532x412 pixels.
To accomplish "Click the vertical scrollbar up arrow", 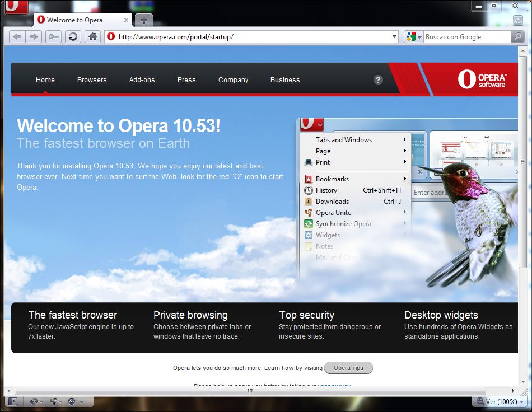I will click(522, 51).
